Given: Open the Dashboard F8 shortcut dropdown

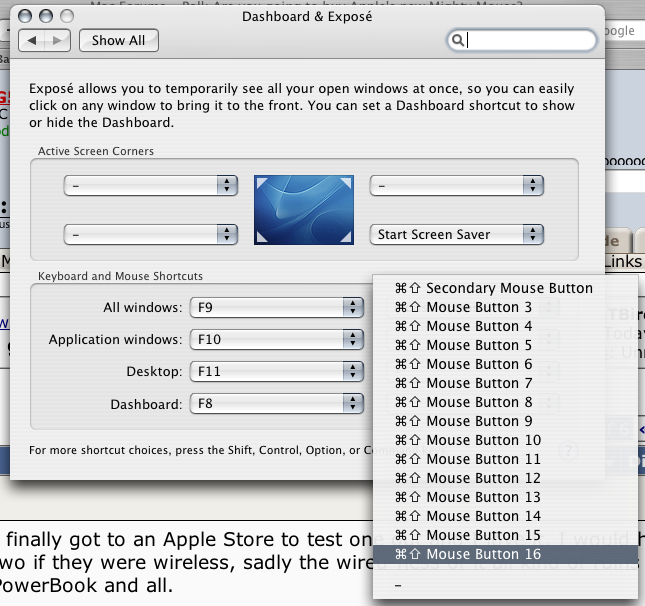Looking at the screenshot, I should [x=277, y=404].
